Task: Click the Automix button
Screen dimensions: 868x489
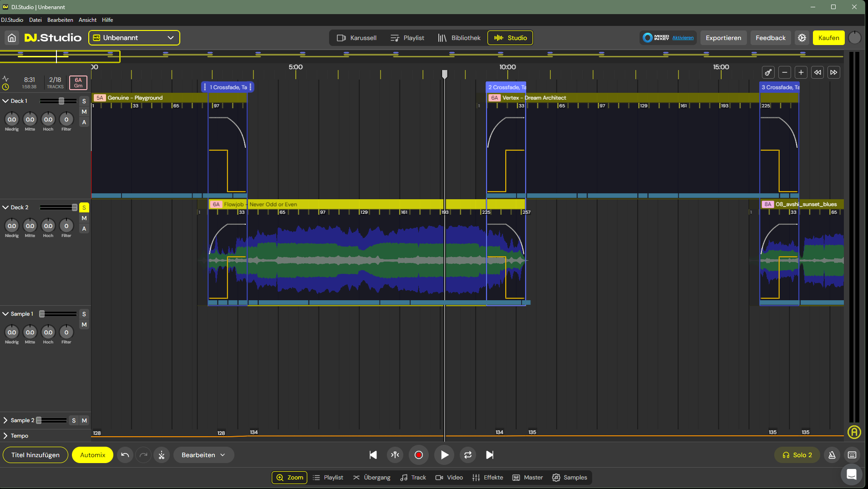Action: click(92, 455)
